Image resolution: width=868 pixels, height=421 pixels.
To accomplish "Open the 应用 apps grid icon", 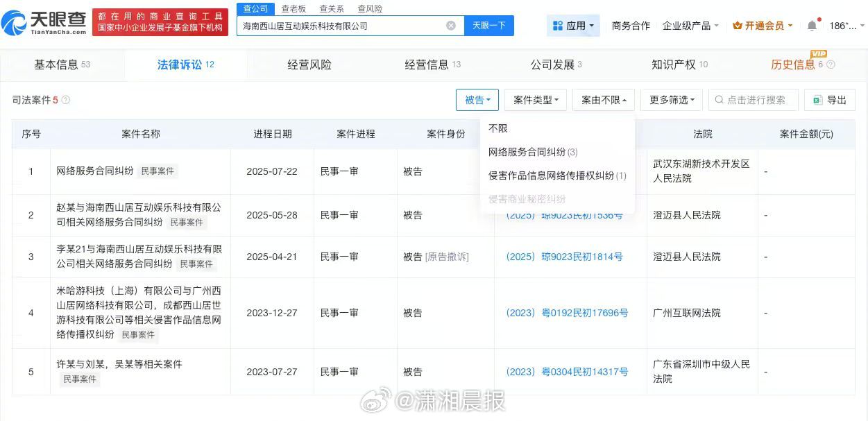I will (556, 25).
